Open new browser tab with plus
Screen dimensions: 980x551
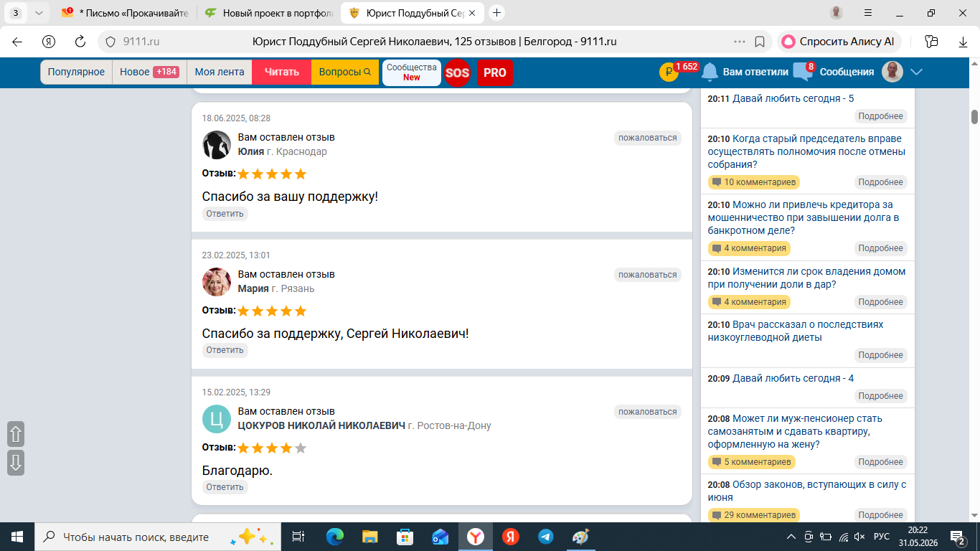pos(496,13)
